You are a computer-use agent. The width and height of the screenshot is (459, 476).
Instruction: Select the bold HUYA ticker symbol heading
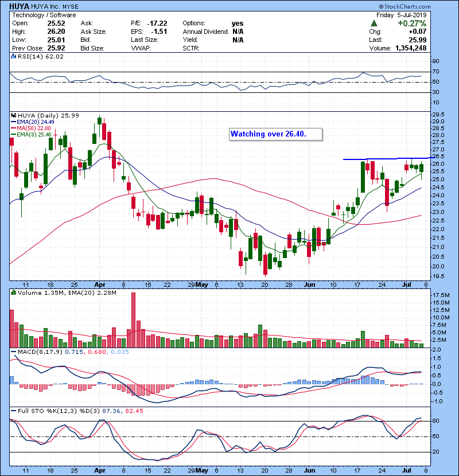tap(19, 6)
